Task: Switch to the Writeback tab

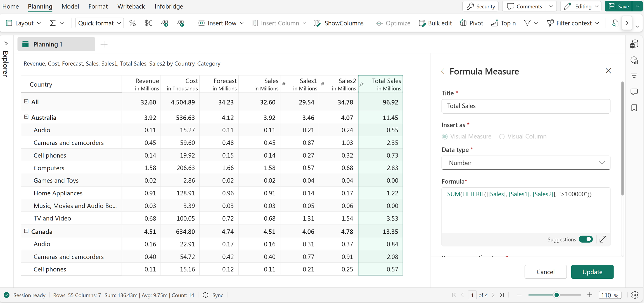Action: click(x=131, y=6)
